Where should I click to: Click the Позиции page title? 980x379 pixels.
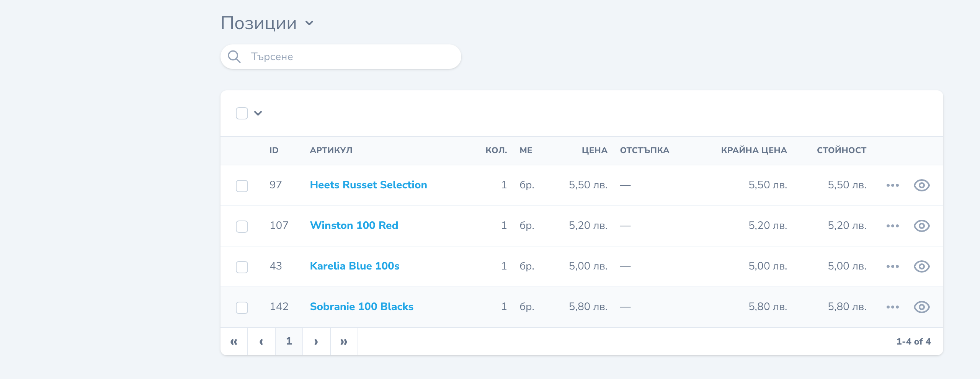pyautogui.click(x=259, y=23)
